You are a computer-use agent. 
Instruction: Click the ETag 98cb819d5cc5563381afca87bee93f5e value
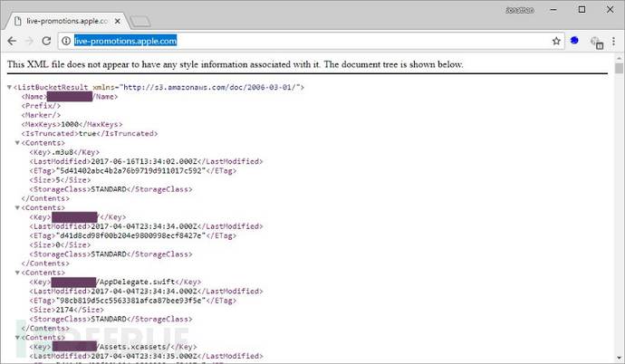coord(130,301)
